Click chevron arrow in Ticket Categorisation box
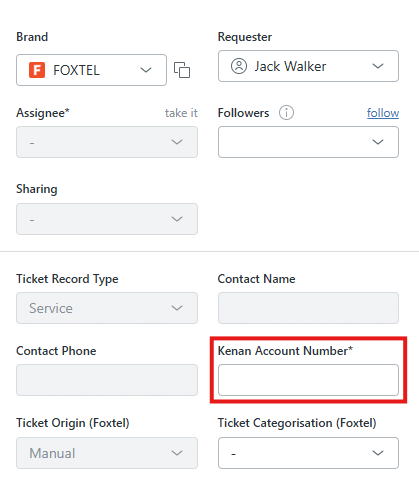 click(378, 453)
